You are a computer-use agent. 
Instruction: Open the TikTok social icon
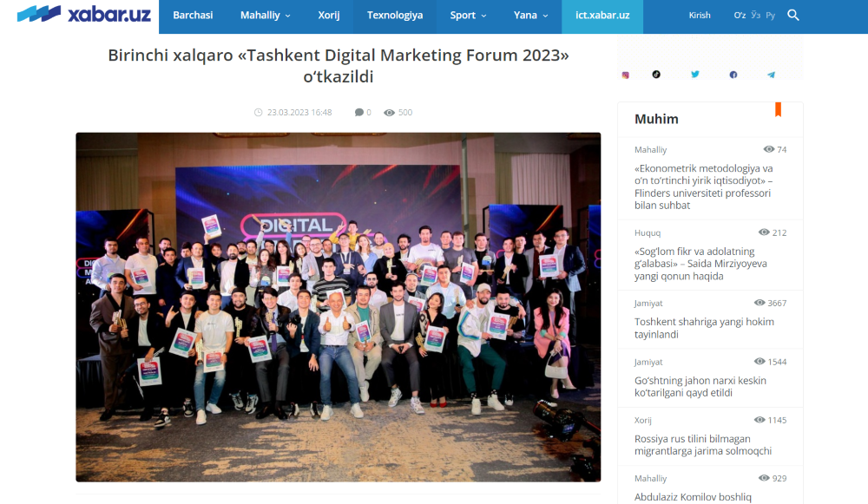click(656, 74)
